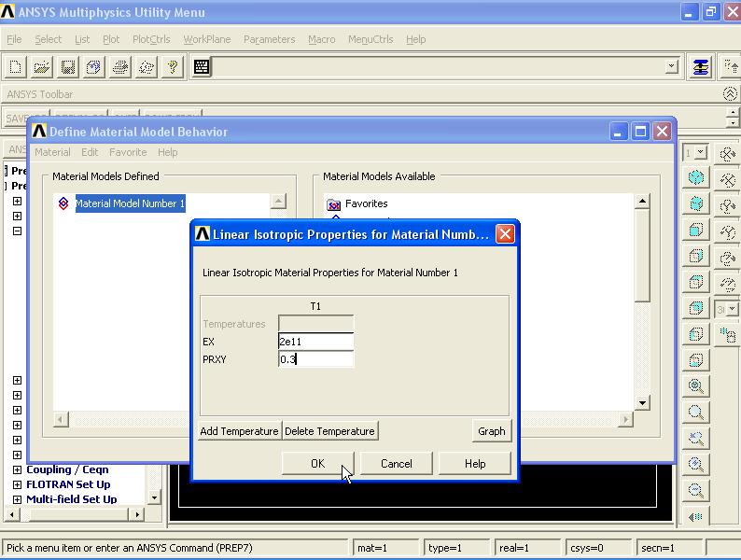The width and height of the screenshot is (741, 560).
Task: Click Cancel in Linear Isotropic Properties dialog
Action: 397,464
